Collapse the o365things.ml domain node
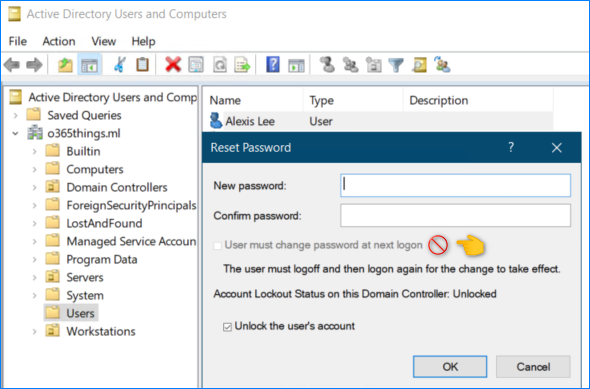The width and height of the screenshot is (590, 389). tap(15, 133)
